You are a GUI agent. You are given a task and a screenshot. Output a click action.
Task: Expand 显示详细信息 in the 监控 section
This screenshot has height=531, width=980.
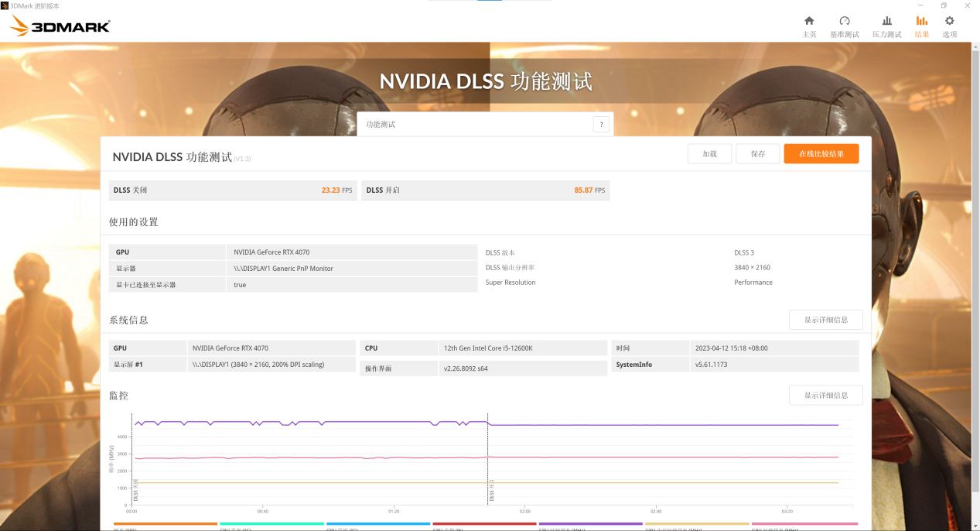coord(825,396)
